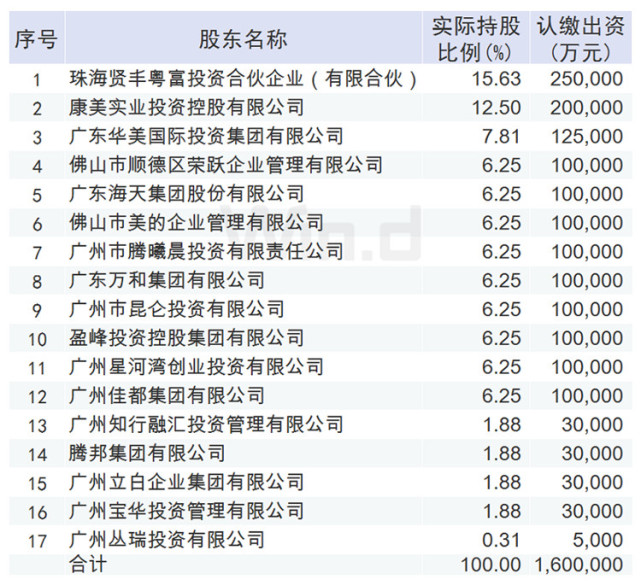Click the 125,000 contribution value

(x=587, y=136)
